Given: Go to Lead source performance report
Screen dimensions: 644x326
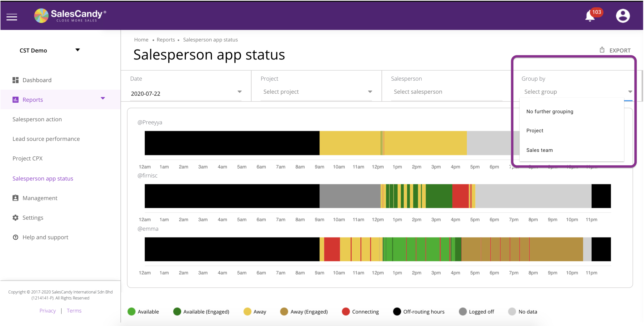Looking at the screenshot, I should pyautogui.click(x=46, y=139).
